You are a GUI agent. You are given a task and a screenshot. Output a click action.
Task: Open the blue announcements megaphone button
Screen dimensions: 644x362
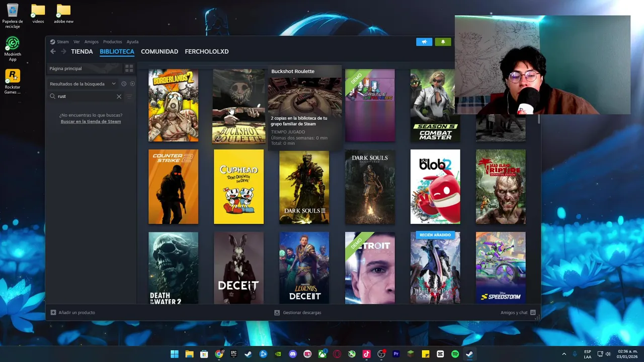[424, 42]
